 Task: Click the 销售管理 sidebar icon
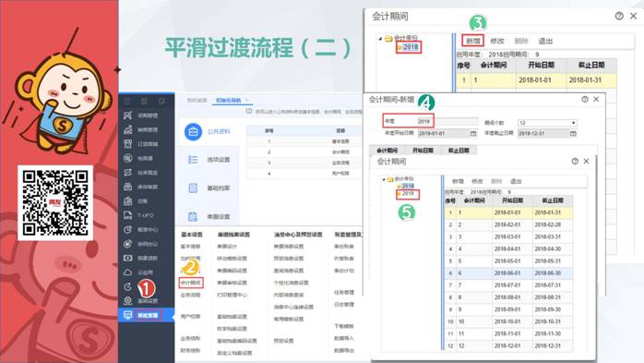pyautogui.click(x=128, y=130)
